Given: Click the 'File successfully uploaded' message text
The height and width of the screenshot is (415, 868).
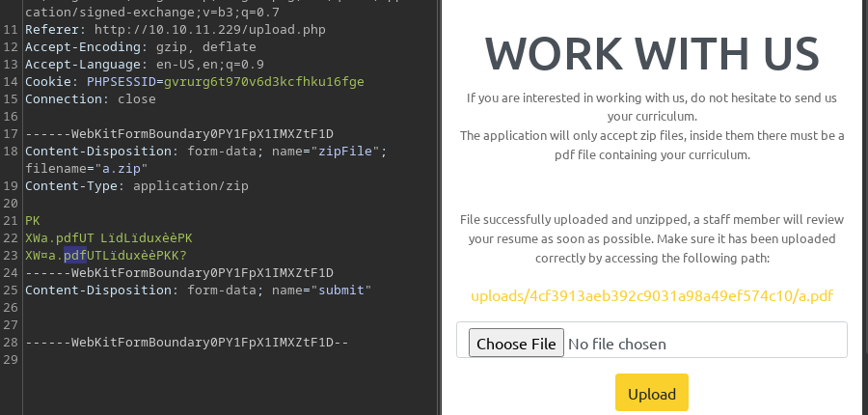Looking at the screenshot, I should (652, 238).
